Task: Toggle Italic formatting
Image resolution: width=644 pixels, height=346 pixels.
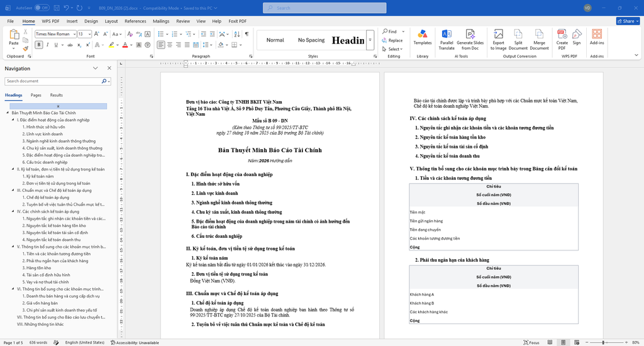Action: point(48,45)
